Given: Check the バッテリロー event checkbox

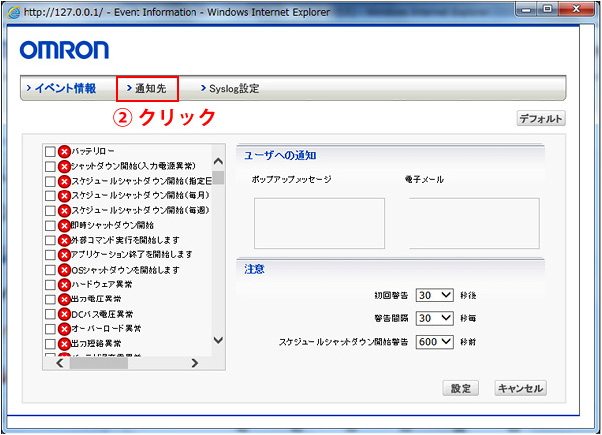Looking at the screenshot, I should [50, 151].
